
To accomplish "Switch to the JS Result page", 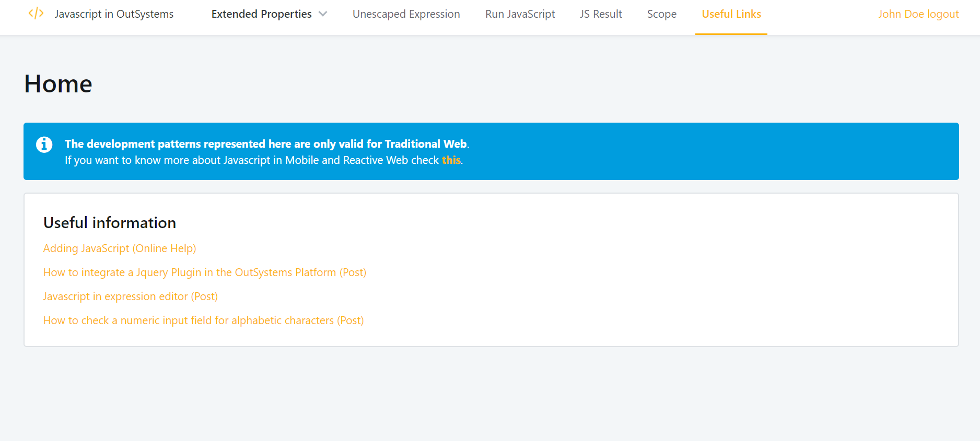I will (x=601, y=14).
